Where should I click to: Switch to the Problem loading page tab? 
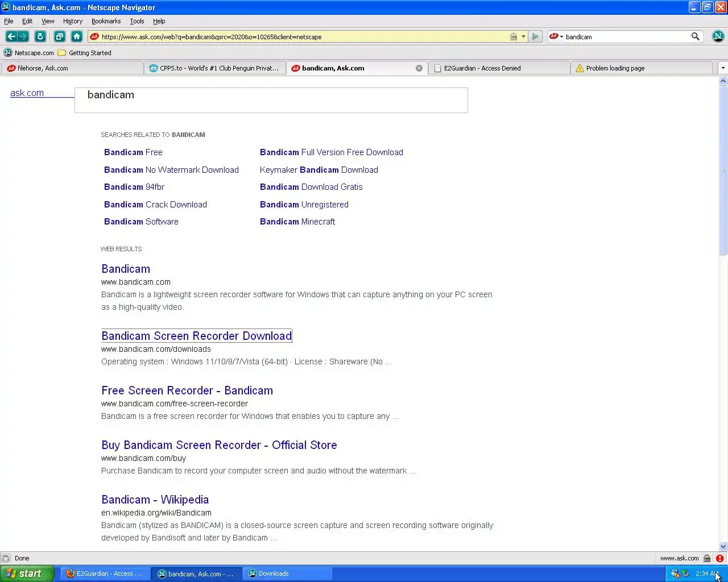pos(641,68)
